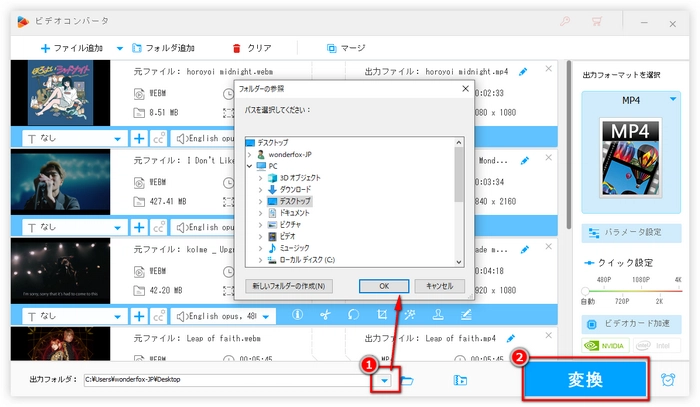This screenshot has height=407, width=700.
Task: Click the scissors trim icon
Action: tap(325, 315)
